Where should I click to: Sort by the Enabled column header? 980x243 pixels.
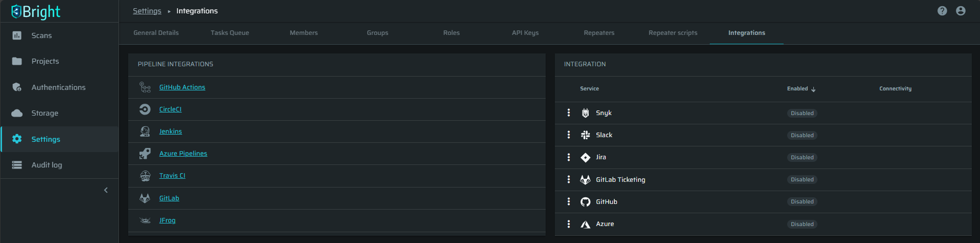797,89
